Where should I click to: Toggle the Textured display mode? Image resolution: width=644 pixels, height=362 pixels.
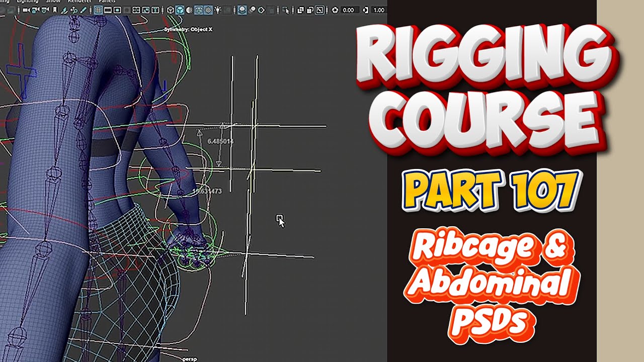click(x=208, y=10)
